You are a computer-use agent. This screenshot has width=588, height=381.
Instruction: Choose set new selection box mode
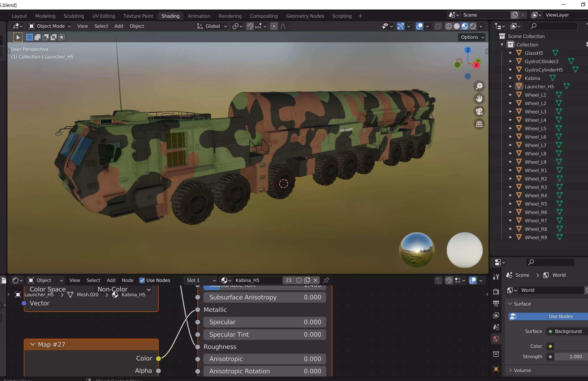(x=29, y=37)
